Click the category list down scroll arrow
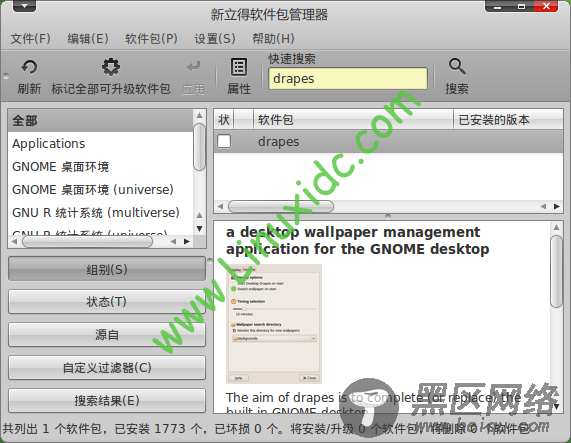The width and height of the screenshot is (571, 443). [199, 229]
